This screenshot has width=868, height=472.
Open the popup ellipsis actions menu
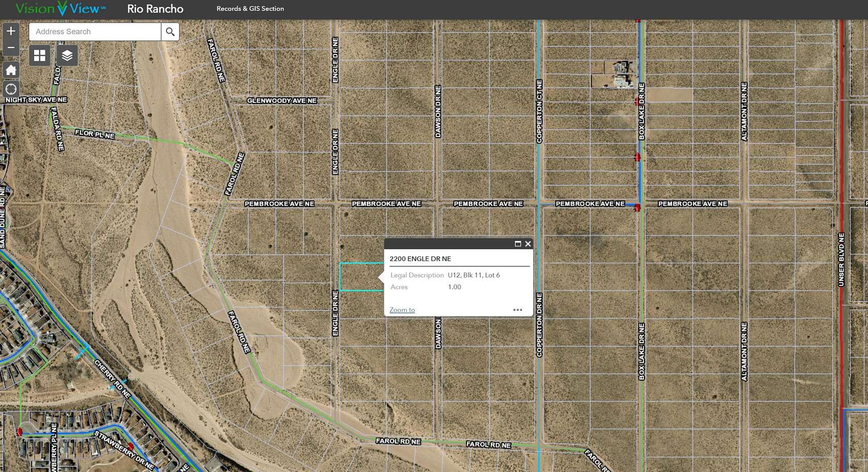pyautogui.click(x=518, y=309)
